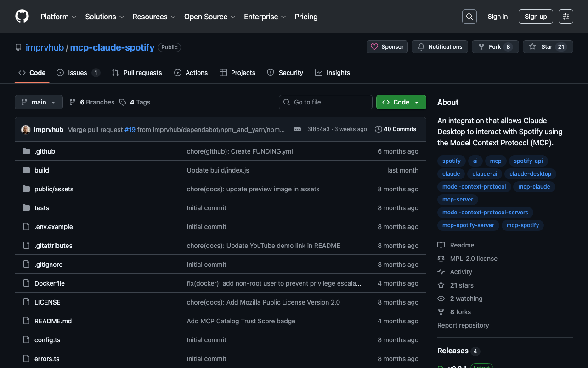The height and width of the screenshot is (368, 588).
Task: Click the Dockerfile file icon
Action: [x=26, y=283]
